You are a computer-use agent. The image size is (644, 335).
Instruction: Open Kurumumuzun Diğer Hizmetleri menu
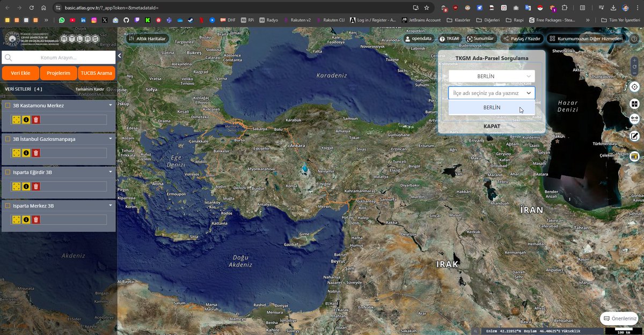[x=586, y=39]
